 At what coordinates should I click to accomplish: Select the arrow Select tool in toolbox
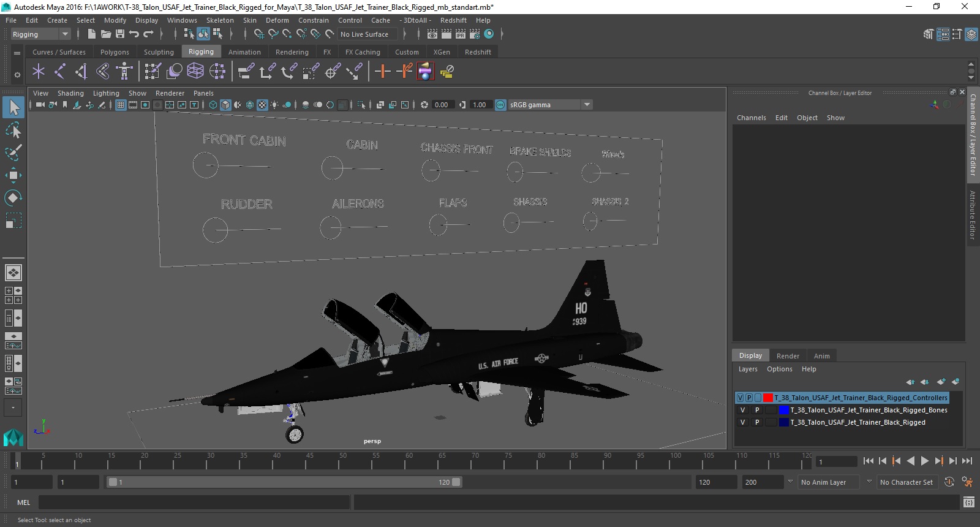[13, 108]
